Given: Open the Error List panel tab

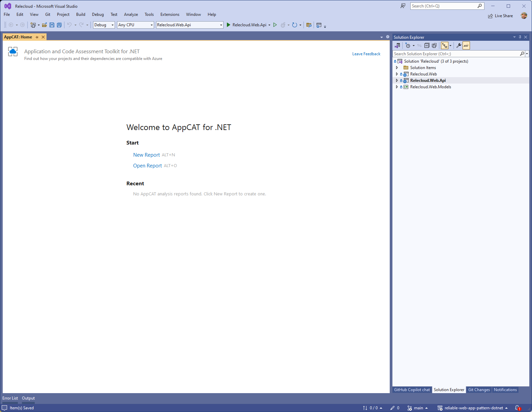Looking at the screenshot, I should pyautogui.click(x=10, y=398).
